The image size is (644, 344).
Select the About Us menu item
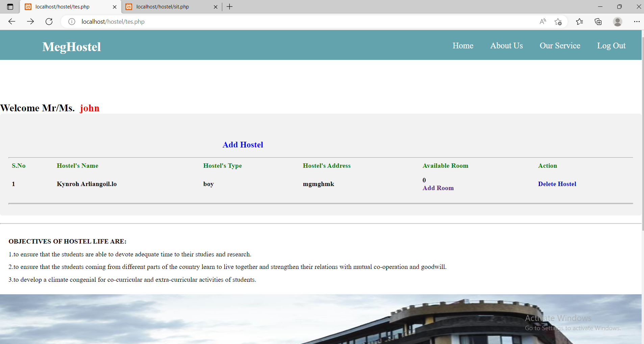click(506, 45)
